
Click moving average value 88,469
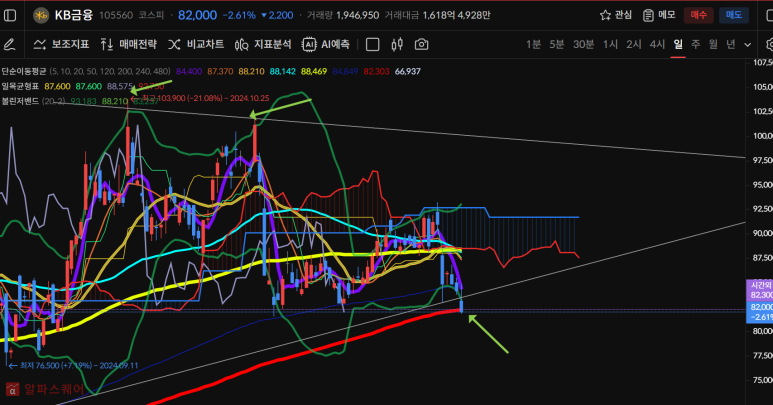[314, 71]
